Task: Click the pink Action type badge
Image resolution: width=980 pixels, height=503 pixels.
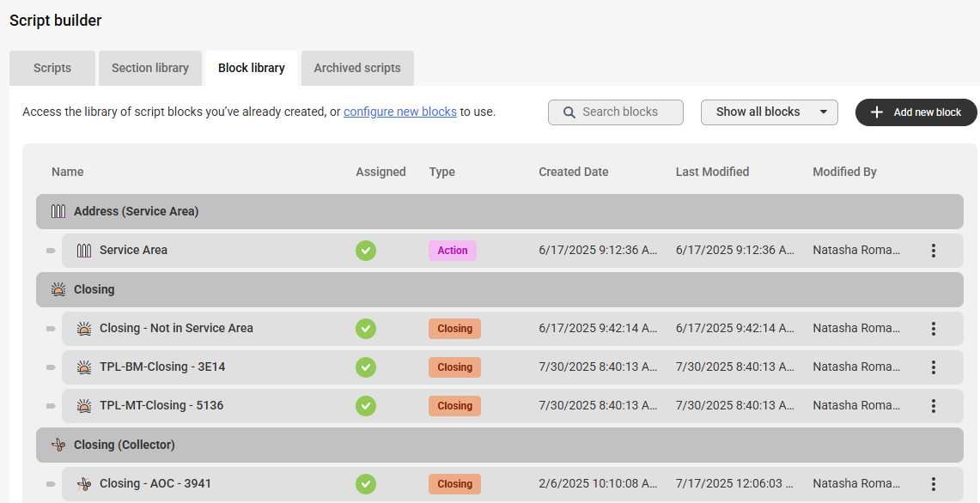Action: point(453,251)
